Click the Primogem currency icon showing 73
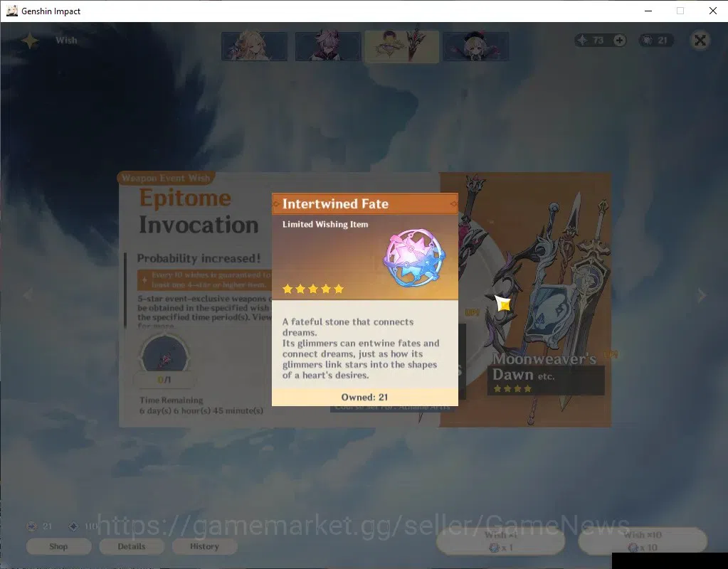728x569 pixels. pyautogui.click(x=582, y=41)
